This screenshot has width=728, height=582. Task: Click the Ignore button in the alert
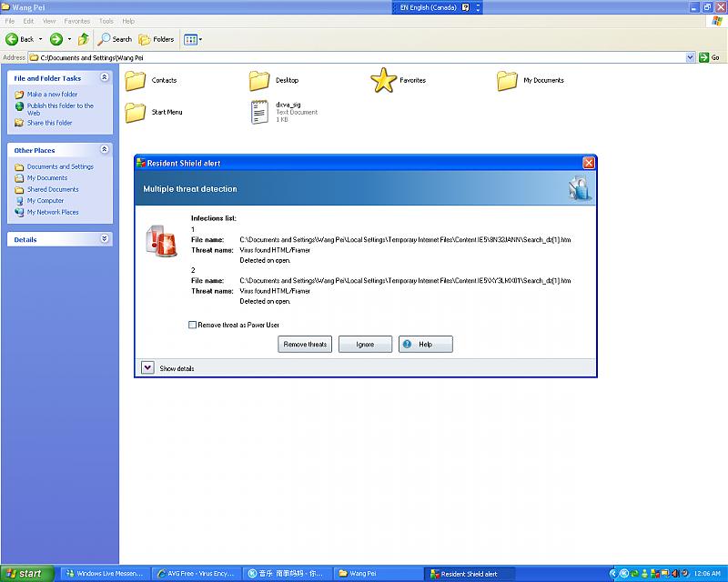[366, 345]
